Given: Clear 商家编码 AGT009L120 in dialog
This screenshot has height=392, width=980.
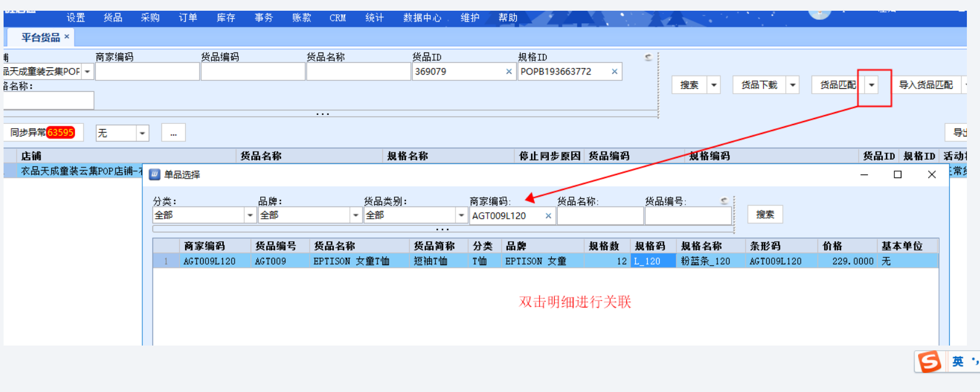Looking at the screenshot, I should pos(548,216).
